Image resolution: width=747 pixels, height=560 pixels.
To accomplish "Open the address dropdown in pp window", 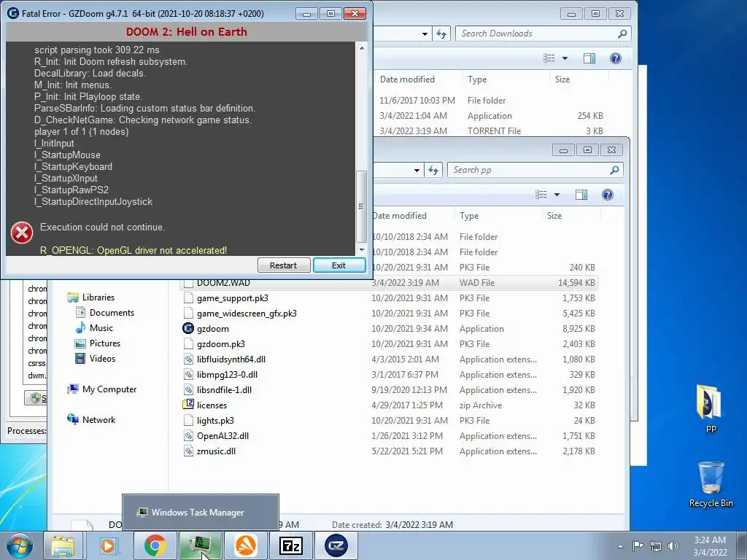I will tap(417, 170).
